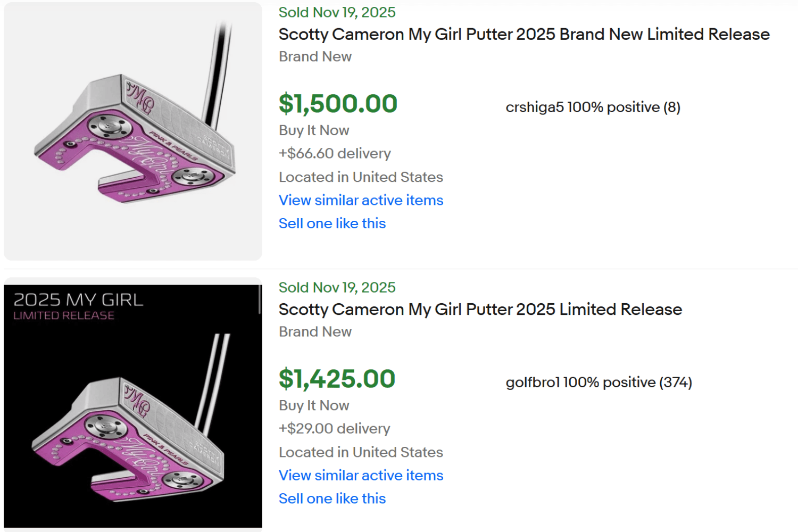
Task: Open the Scotty Cameron My Girl Putter Brand New listing
Action: click(523, 34)
